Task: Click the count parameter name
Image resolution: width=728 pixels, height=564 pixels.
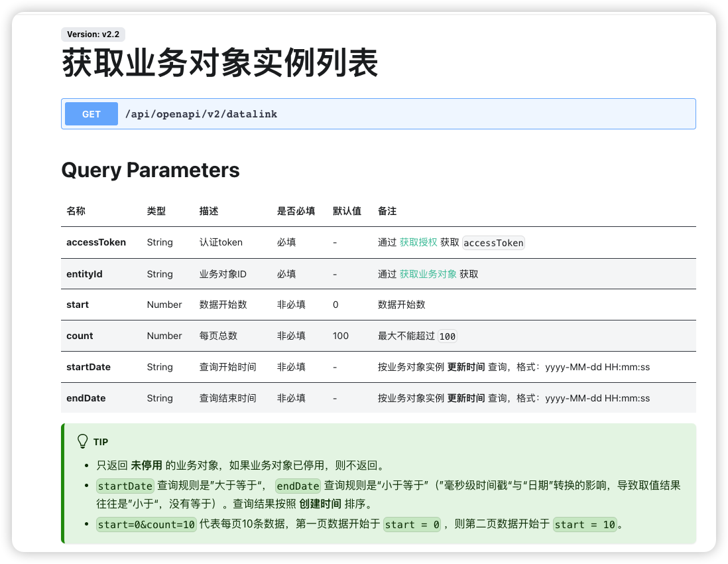Action: click(x=80, y=336)
